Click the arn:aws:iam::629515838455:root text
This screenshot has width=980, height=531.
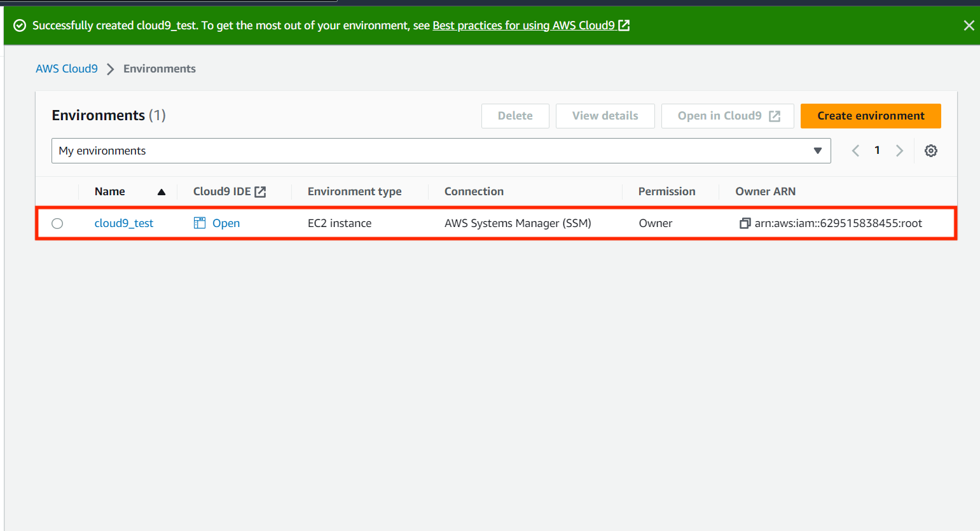point(838,223)
